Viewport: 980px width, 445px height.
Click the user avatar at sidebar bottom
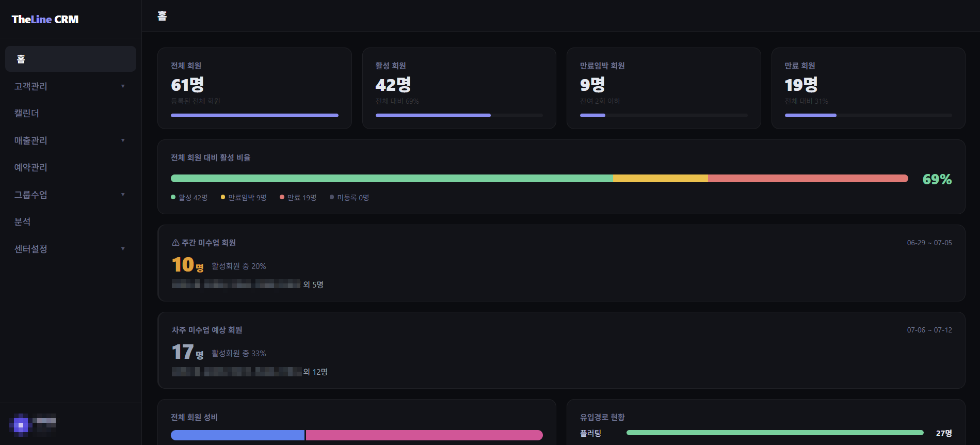(21, 425)
